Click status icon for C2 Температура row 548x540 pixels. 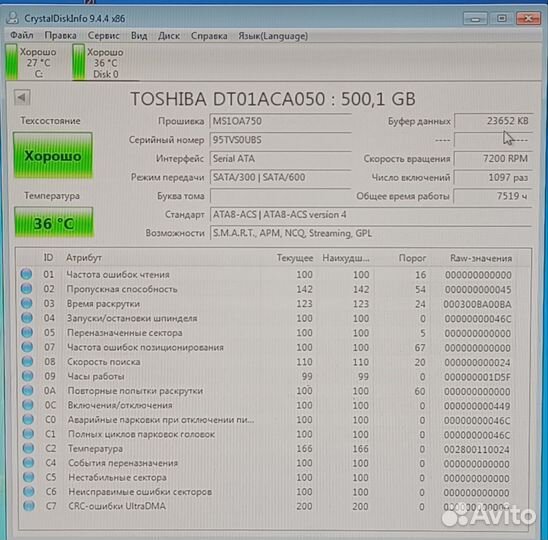pos(28,448)
